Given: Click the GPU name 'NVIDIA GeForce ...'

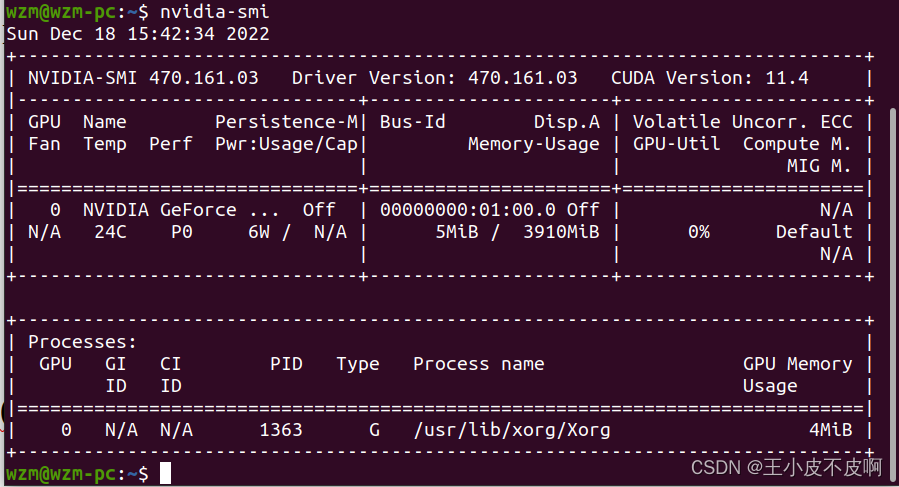Looking at the screenshot, I should coord(181,210).
